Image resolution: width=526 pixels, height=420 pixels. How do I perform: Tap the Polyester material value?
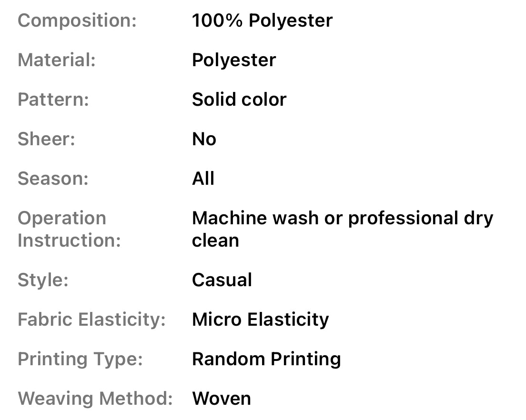click(234, 60)
